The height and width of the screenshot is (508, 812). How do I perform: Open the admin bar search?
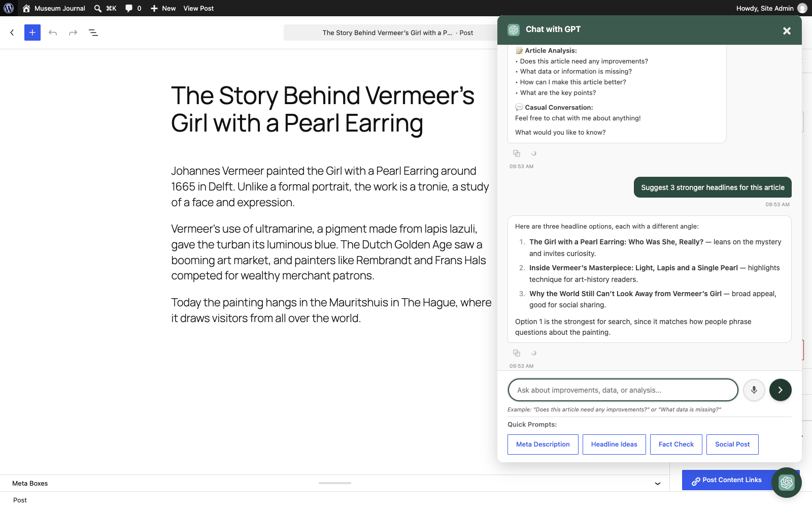point(105,8)
